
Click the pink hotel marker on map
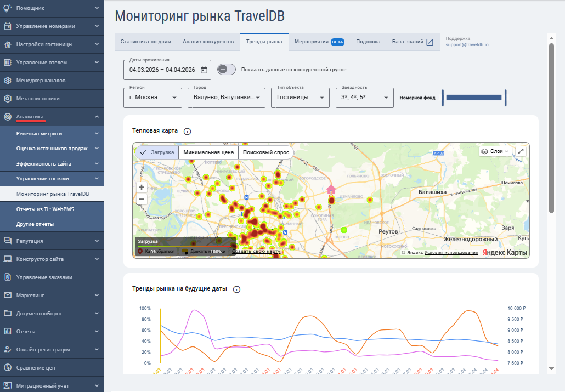click(331, 189)
